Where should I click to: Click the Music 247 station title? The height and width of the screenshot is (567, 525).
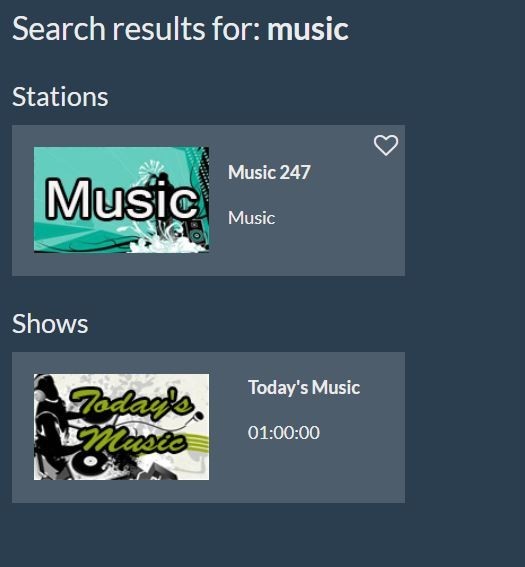click(x=269, y=172)
